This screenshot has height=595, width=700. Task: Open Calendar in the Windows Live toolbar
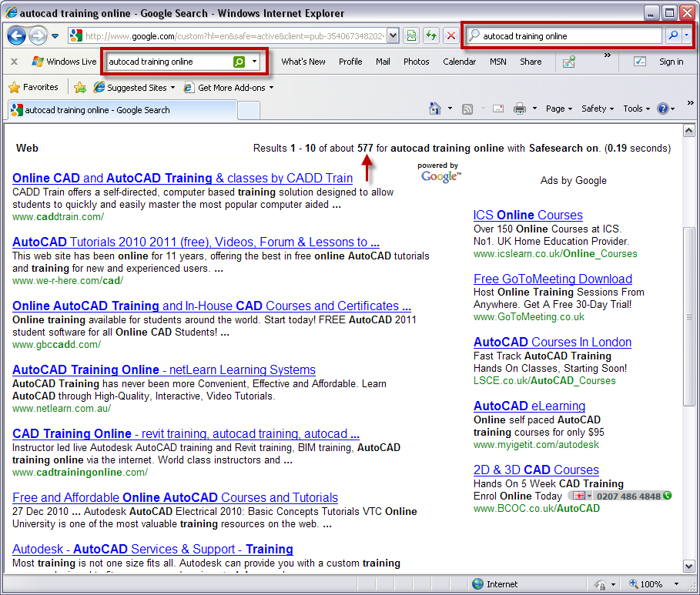459,62
